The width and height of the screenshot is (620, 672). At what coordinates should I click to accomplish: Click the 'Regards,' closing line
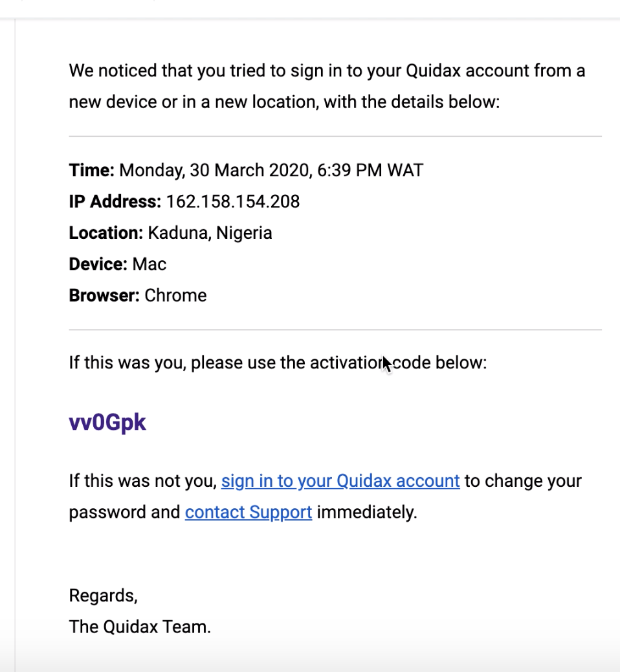(104, 596)
